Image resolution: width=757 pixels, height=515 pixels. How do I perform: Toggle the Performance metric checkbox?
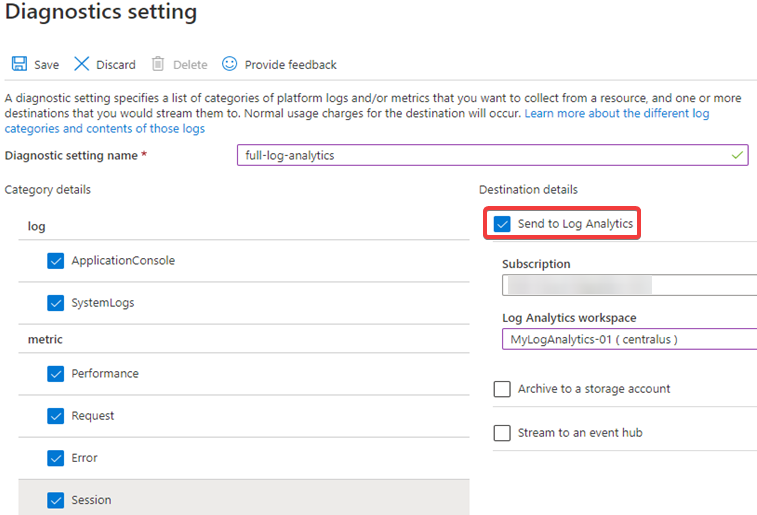pyautogui.click(x=56, y=373)
